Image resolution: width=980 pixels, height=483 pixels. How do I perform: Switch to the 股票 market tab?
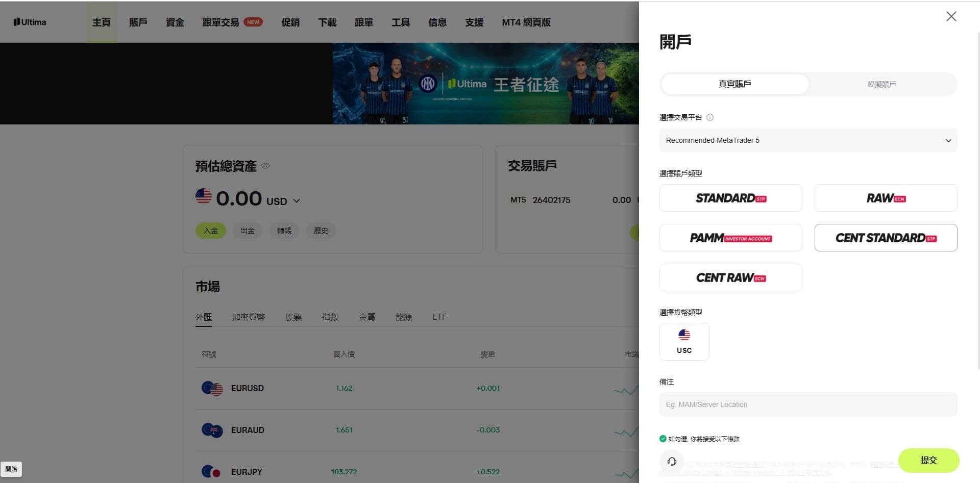pyautogui.click(x=293, y=317)
